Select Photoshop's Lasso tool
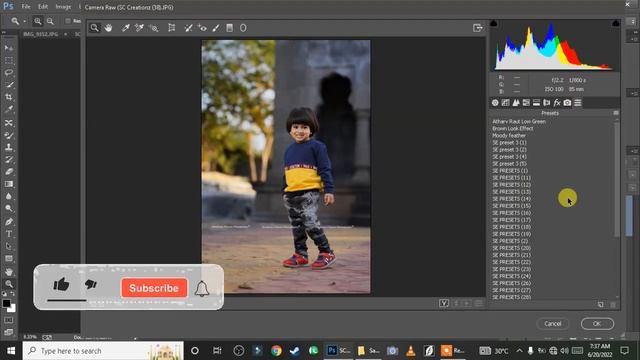This screenshot has width=640, height=360. click(9, 73)
